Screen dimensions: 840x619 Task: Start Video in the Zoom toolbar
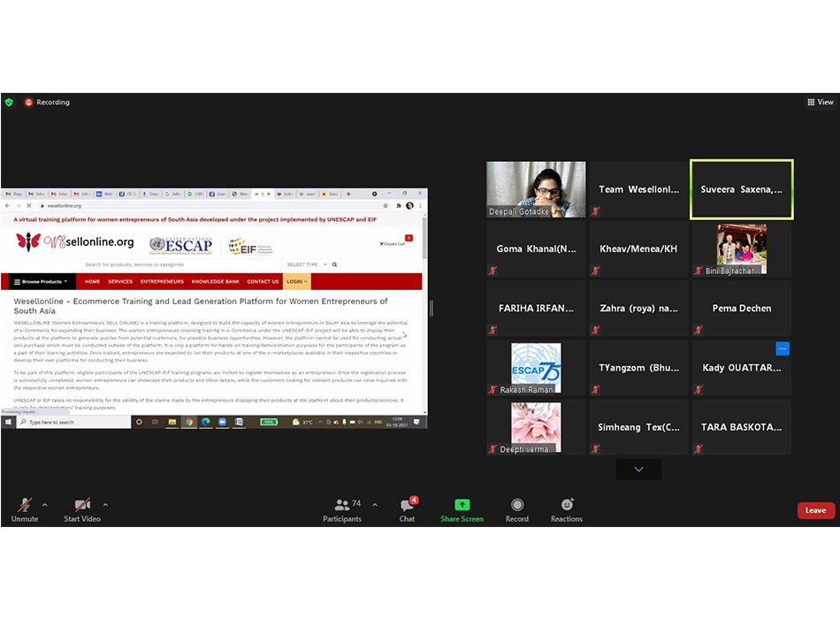coord(82,509)
